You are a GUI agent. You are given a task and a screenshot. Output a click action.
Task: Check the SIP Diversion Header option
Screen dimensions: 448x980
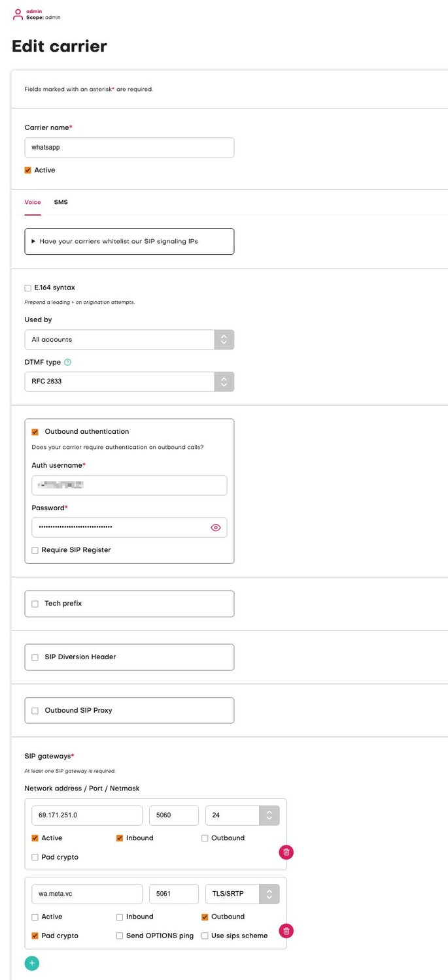35,657
